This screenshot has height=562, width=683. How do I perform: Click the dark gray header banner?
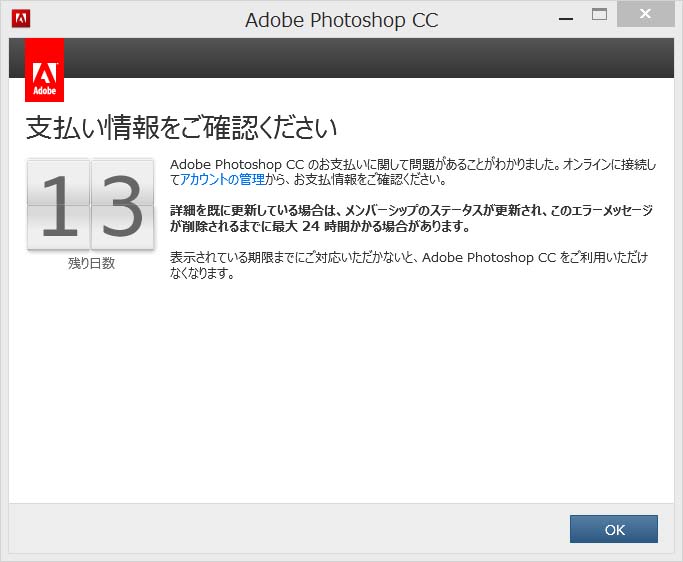[x=369, y=58]
